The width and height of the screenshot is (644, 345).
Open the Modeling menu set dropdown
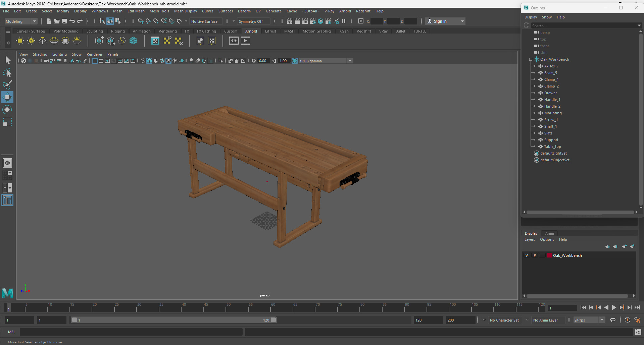point(21,21)
